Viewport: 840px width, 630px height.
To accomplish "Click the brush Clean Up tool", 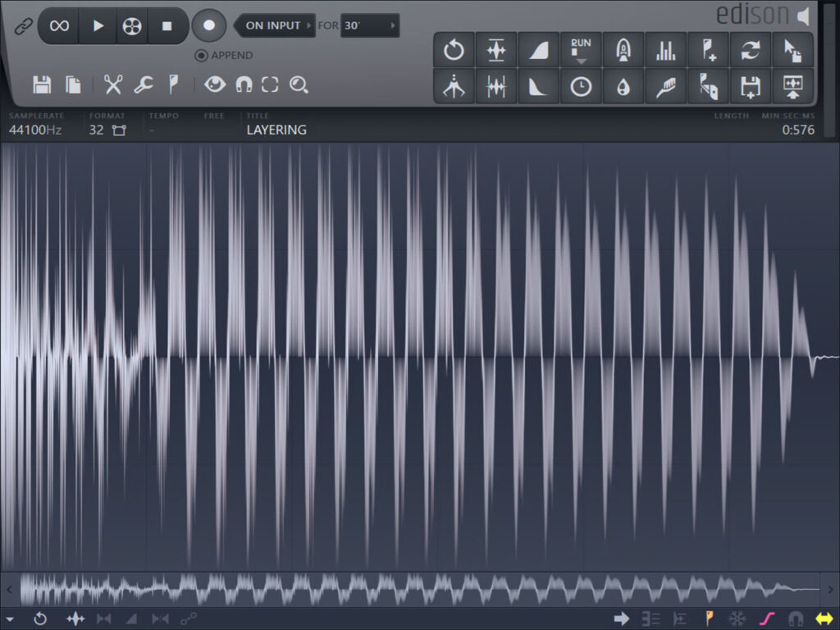I will coord(665,86).
